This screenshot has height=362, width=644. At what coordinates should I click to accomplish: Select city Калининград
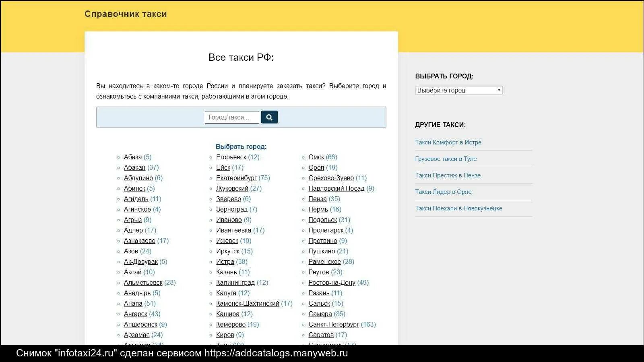[235, 283]
